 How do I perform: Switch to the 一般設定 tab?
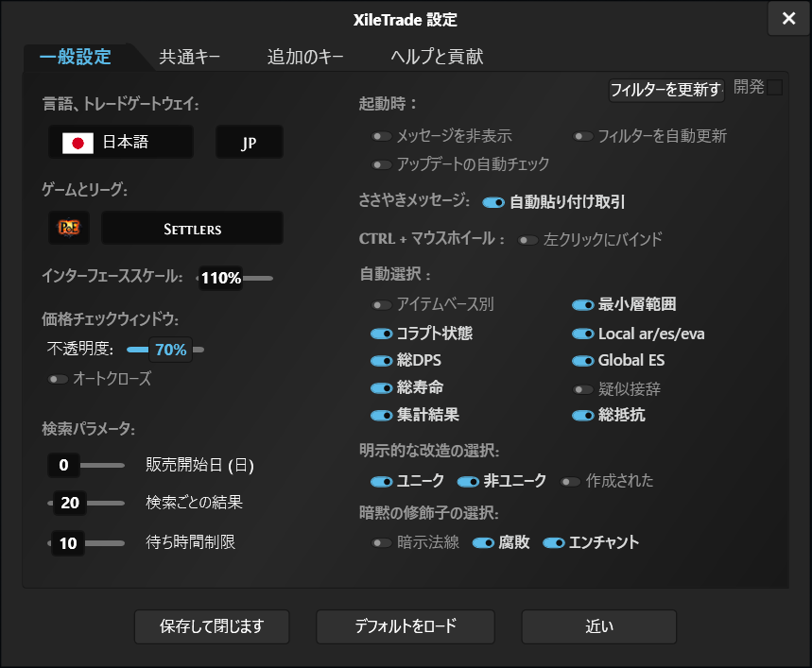pos(76,57)
